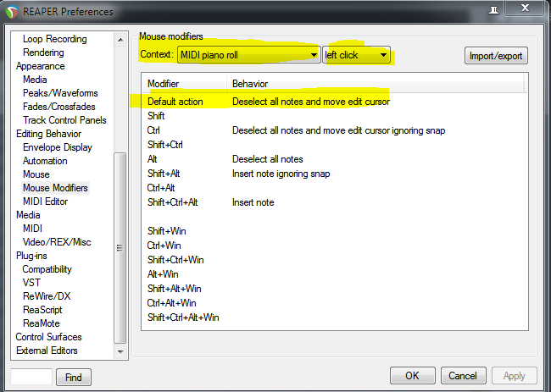Click behavior 'move edit cursor ignoring snap'
Image resolution: width=551 pixels, height=392 pixels.
[384, 130]
